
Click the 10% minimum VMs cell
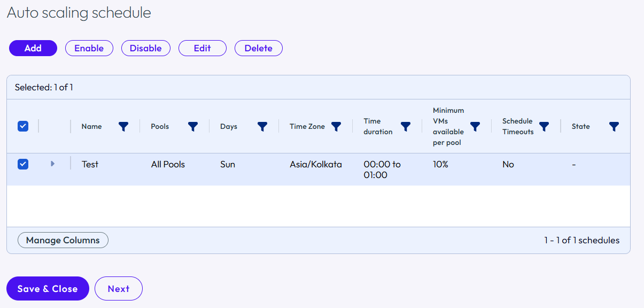click(440, 164)
